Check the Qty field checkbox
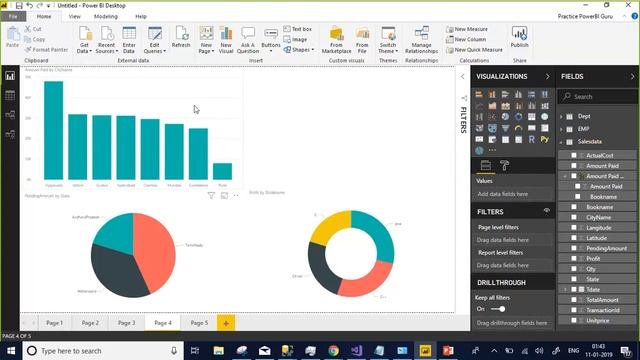The image size is (640, 360). pyautogui.click(x=574, y=269)
